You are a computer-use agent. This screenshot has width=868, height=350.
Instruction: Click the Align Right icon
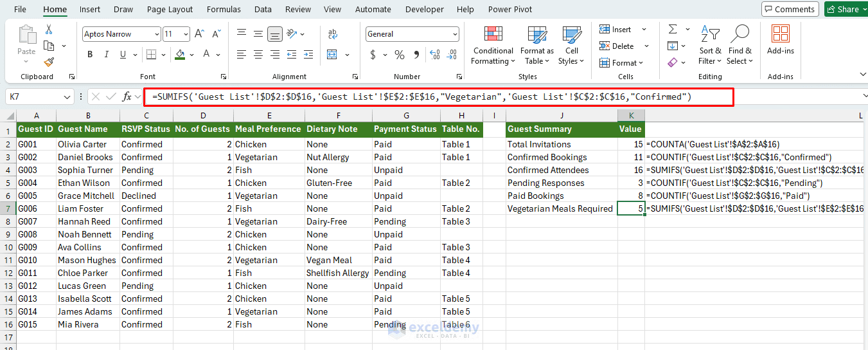point(275,55)
